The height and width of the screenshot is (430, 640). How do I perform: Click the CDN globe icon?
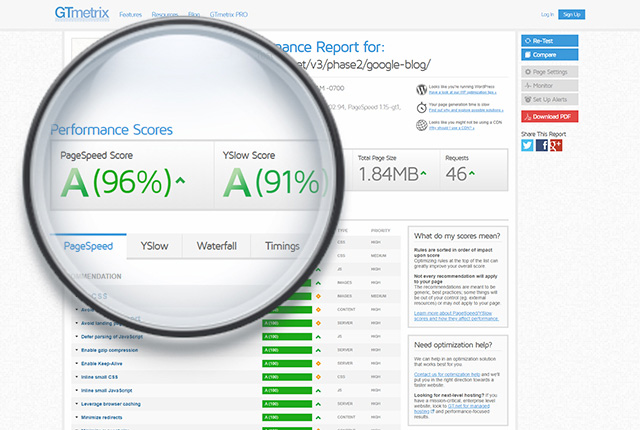[422, 125]
